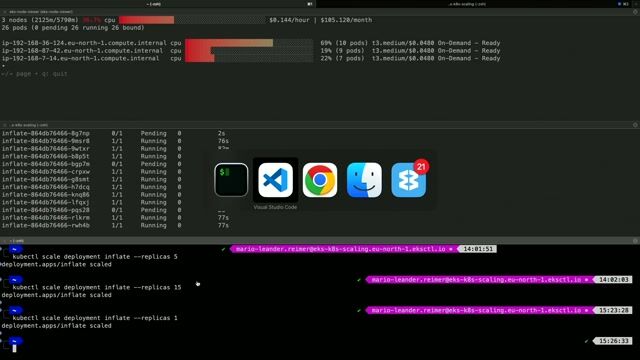Click the 'Visual Studio Code' label under the icon

[276, 207]
